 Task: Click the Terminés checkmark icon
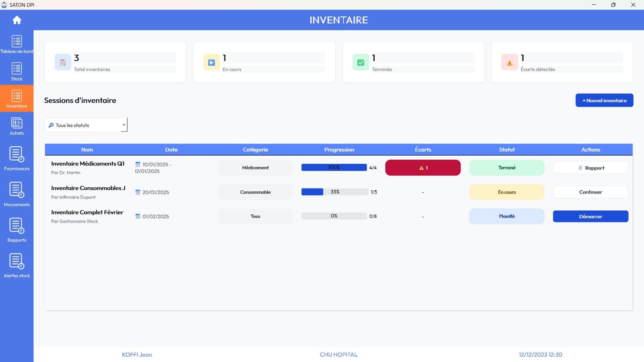point(361,62)
